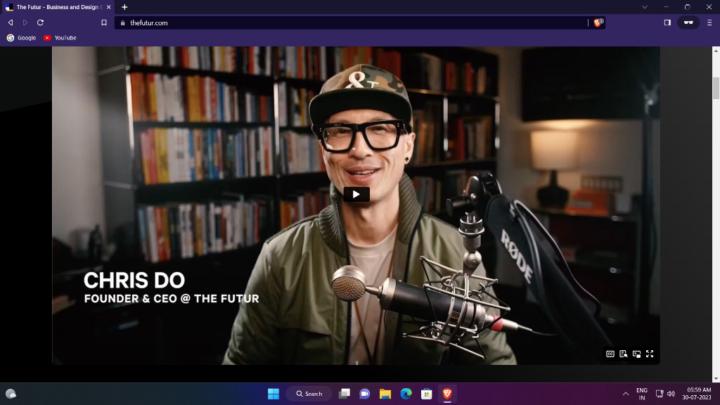
Task: Enter fullscreen video mode
Action: (650, 354)
